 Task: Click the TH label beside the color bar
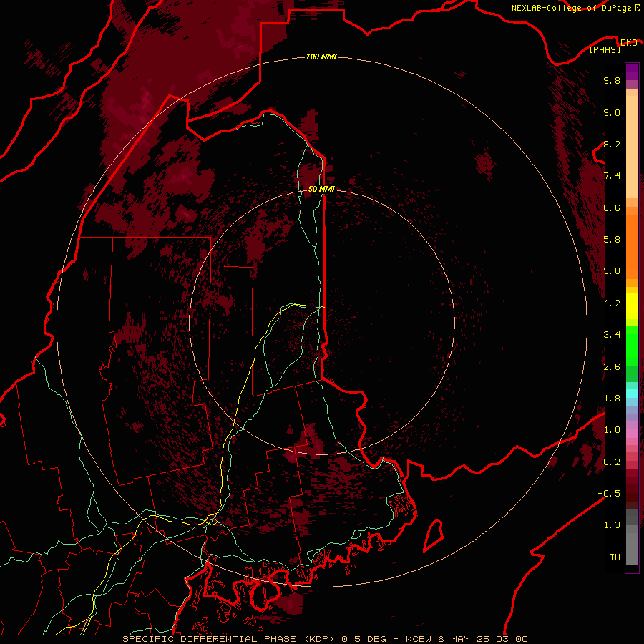point(615,557)
